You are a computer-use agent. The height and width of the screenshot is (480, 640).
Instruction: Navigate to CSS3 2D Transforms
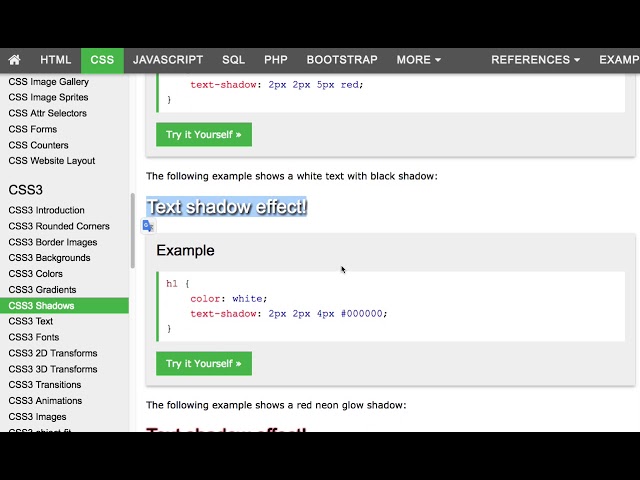click(53, 353)
